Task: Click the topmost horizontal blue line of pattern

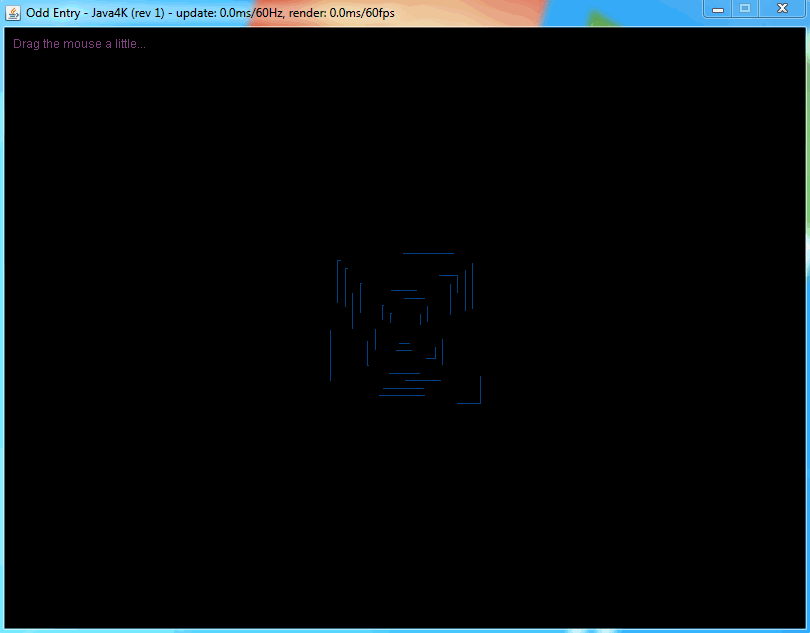Action: (428, 254)
